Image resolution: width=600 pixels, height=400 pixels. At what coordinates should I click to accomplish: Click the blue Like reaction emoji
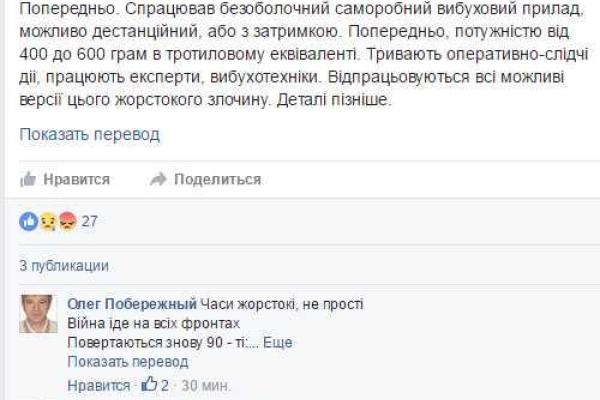tap(28, 222)
